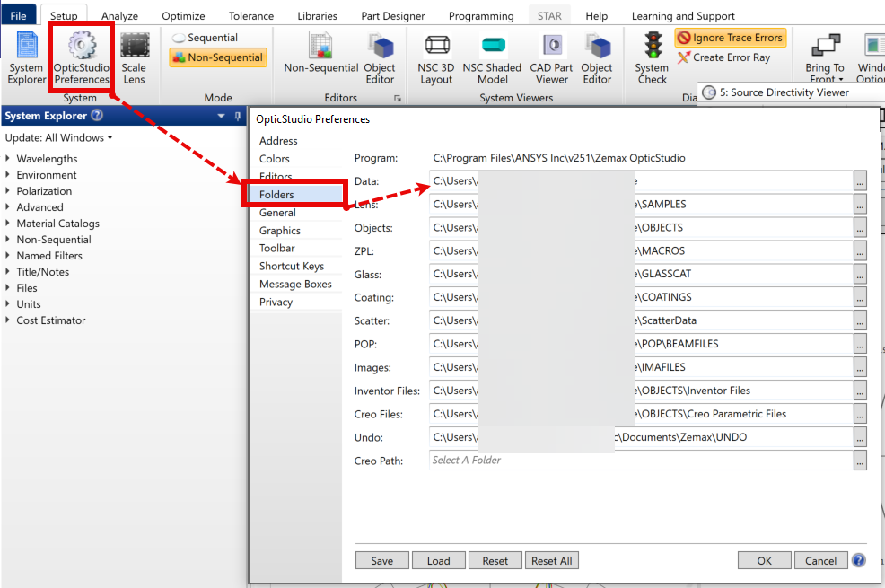Open System Explorer from the ribbon
885x588 pixels.
(x=26, y=58)
